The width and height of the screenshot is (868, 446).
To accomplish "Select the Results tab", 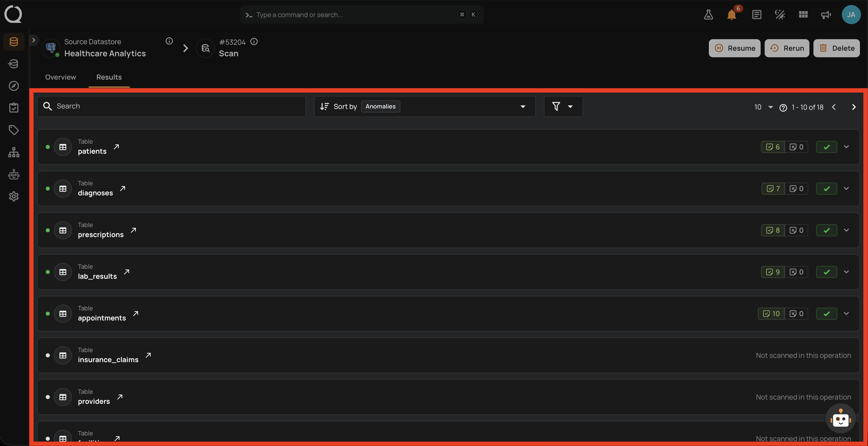I will (x=109, y=77).
